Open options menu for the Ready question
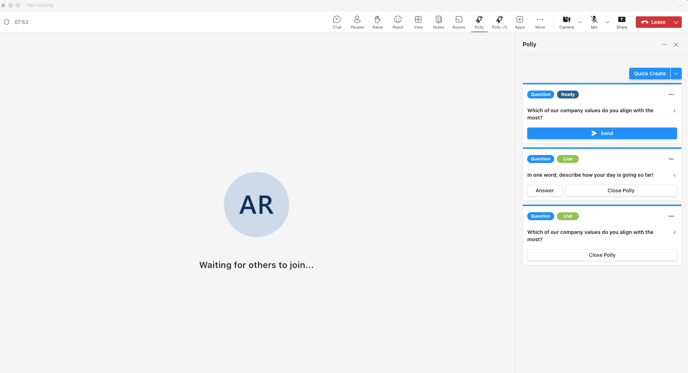The width and height of the screenshot is (688, 373). coord(671,94)
